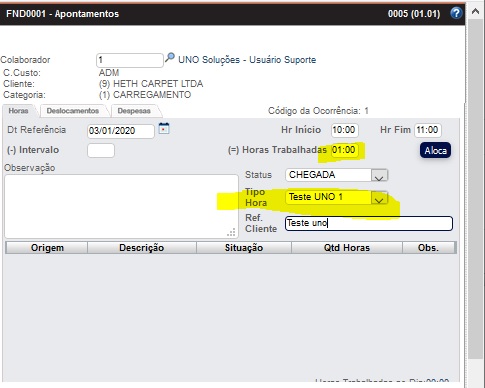The height and width of the screenshot is (388, 485).
Task: Click the 0005 (01.01) version text
Action: tap(414, 14)
